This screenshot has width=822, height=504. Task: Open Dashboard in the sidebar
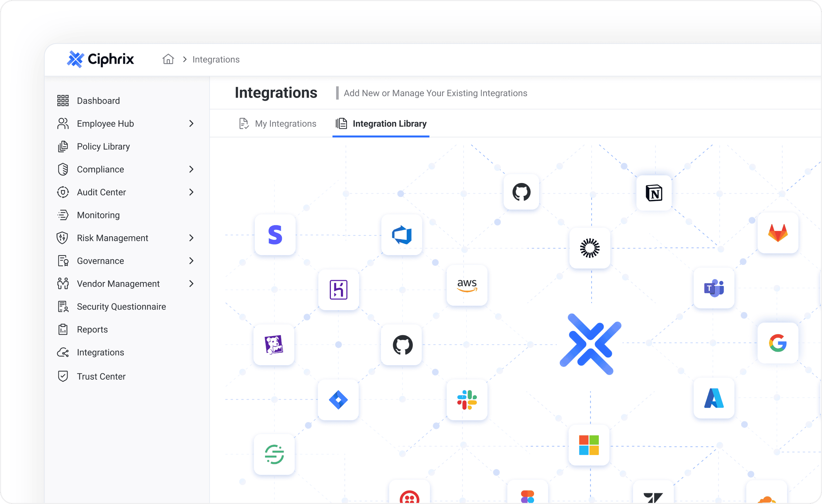click(98, 101)
